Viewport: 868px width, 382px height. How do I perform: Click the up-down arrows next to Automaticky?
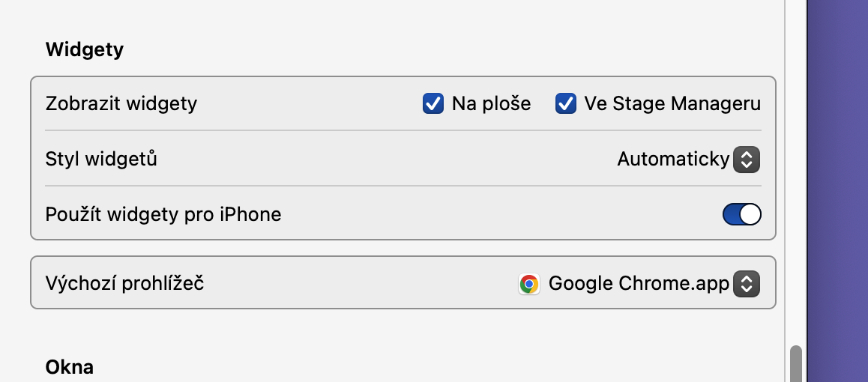[x=746, y=159]
